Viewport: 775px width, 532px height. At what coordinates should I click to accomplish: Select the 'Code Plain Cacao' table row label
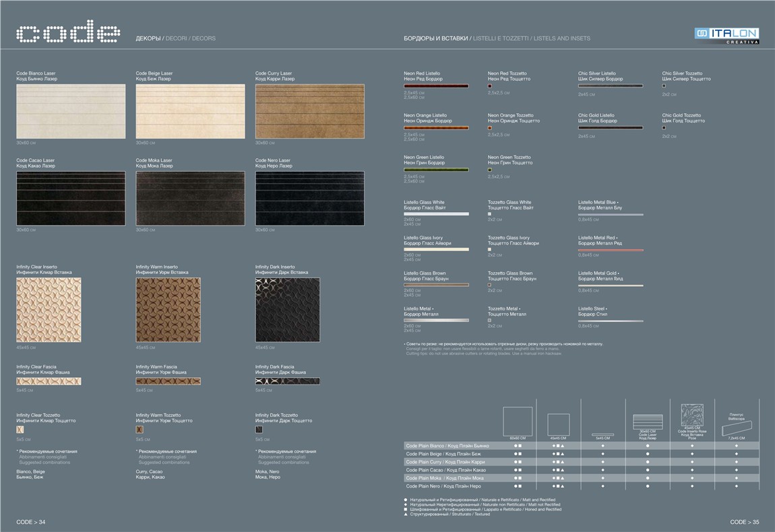click(x=446, y=470)
